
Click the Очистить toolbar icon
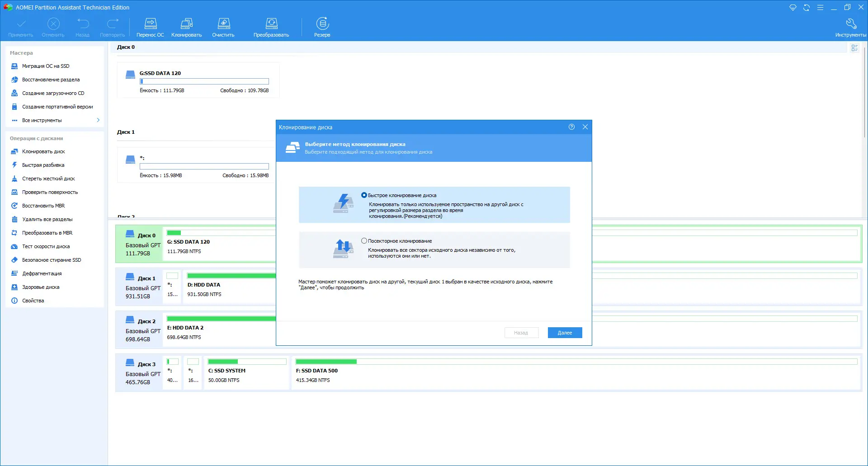(223, 24)
